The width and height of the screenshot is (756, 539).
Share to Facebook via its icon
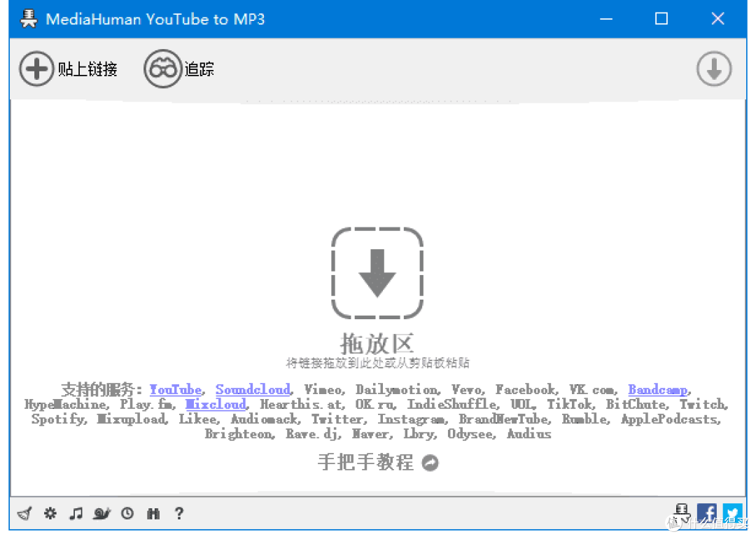(x=707, y=513)
